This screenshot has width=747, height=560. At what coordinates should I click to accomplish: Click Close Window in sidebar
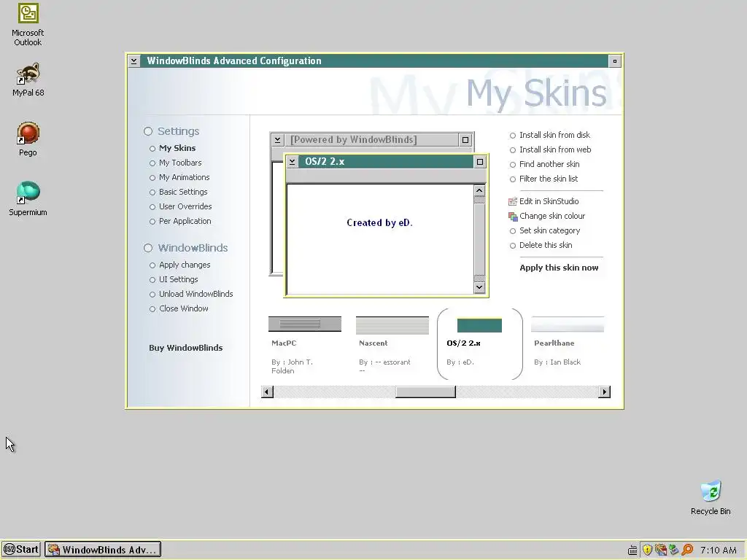(179, 308)
